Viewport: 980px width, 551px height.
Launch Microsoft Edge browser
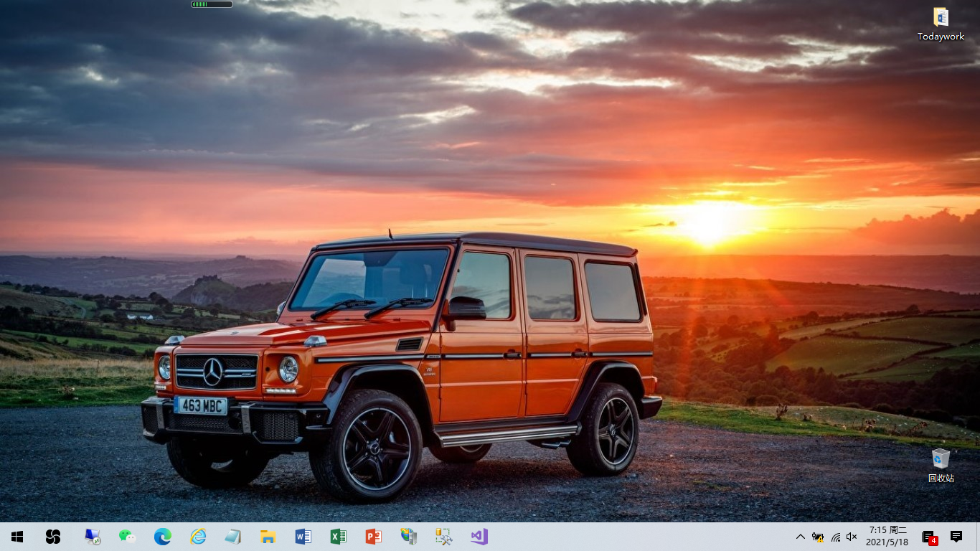[x=163, y=537]
